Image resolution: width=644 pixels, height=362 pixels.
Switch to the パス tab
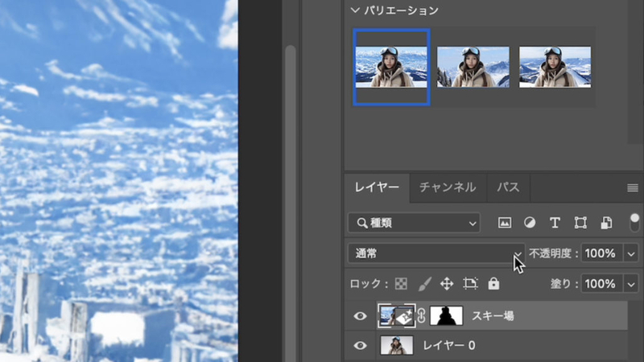[509, 187]
